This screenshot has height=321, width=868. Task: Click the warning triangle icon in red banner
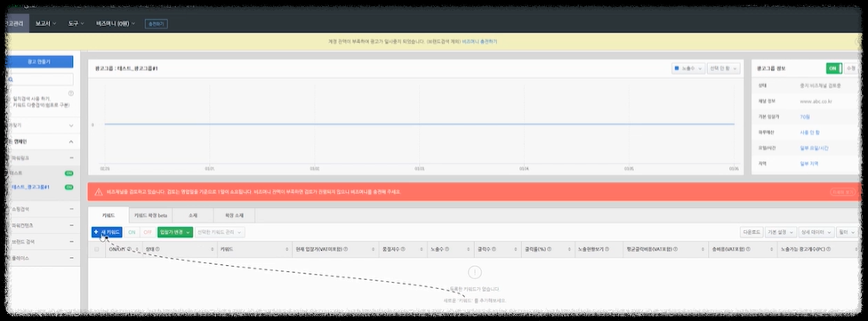pos(99,192)
